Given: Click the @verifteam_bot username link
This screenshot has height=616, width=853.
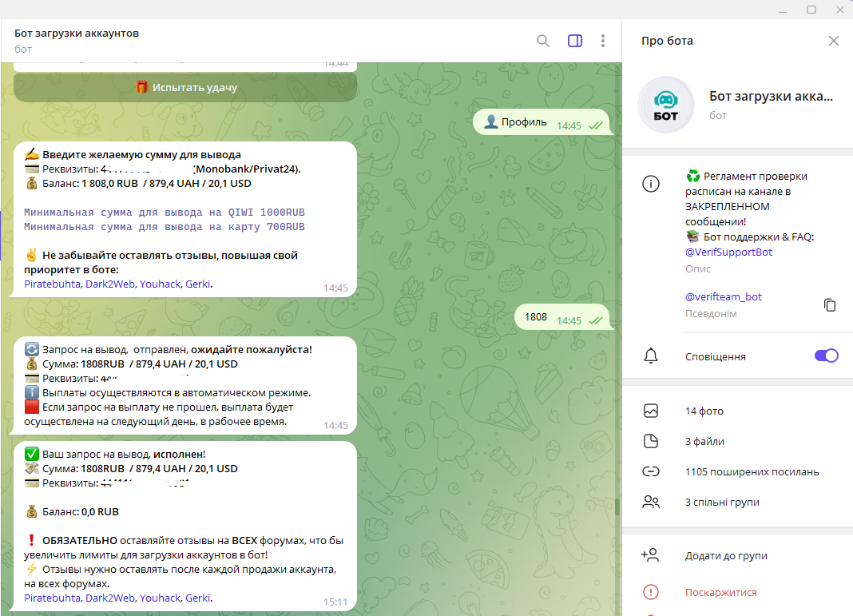Looking at the screenshot, I should pos(724,296).
